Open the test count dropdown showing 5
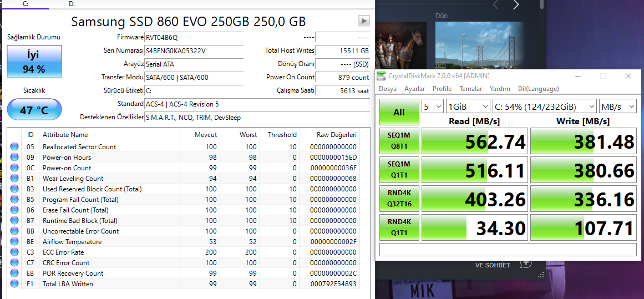 433,107
